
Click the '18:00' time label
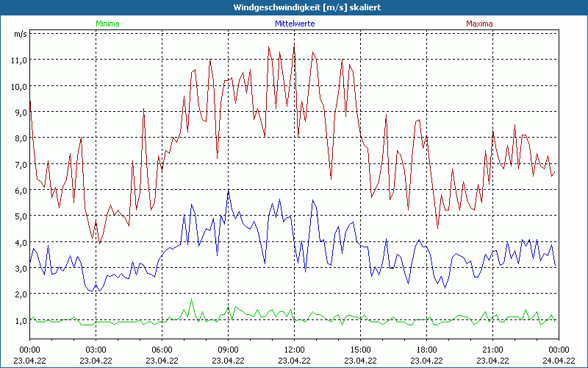[427, 350]
